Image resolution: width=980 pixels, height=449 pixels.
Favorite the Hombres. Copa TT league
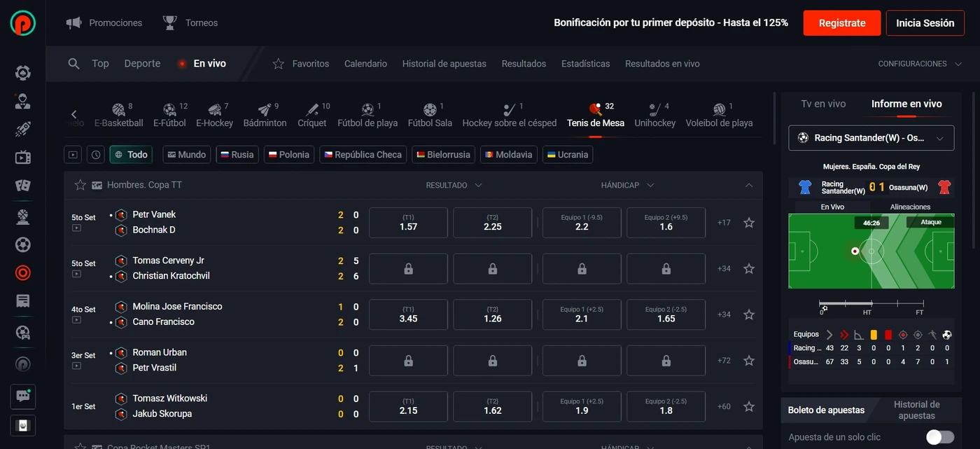tap(80, 185)
